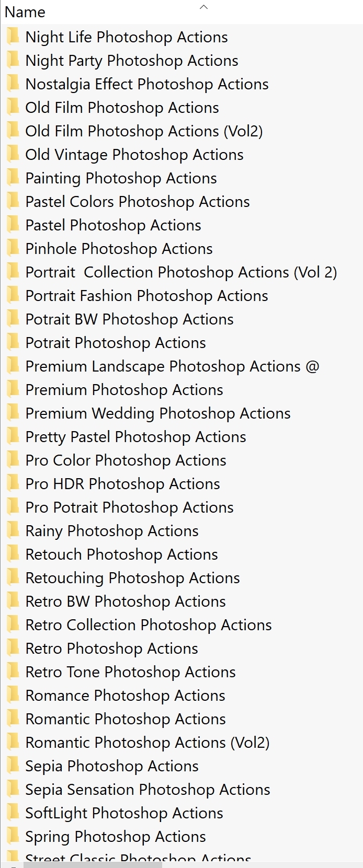Viewport: 363px width, 868px height.
Task: Select SoftLight Photoshop Actions folder name
Action: click(x=124, y=813)
